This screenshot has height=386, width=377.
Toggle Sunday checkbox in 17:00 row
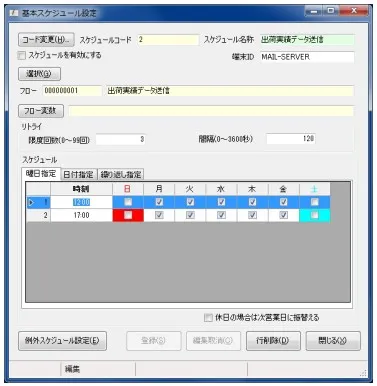point(128,215)
